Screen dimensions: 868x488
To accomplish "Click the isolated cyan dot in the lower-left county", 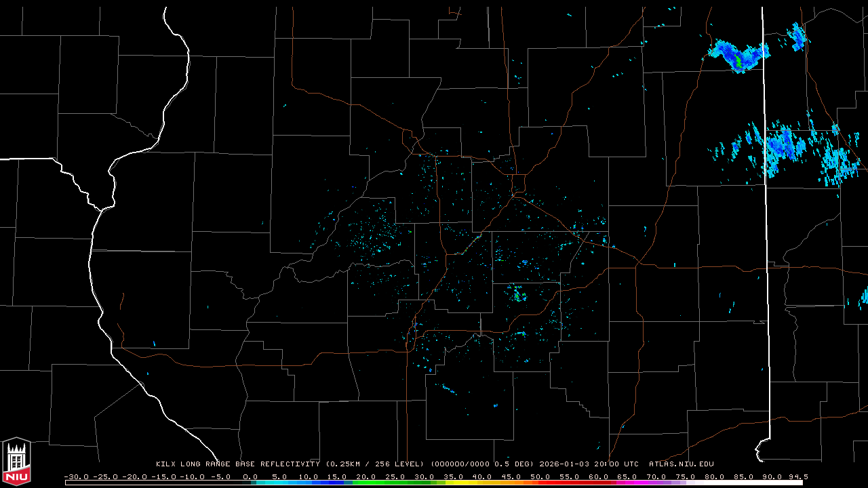I will [155, 344].
